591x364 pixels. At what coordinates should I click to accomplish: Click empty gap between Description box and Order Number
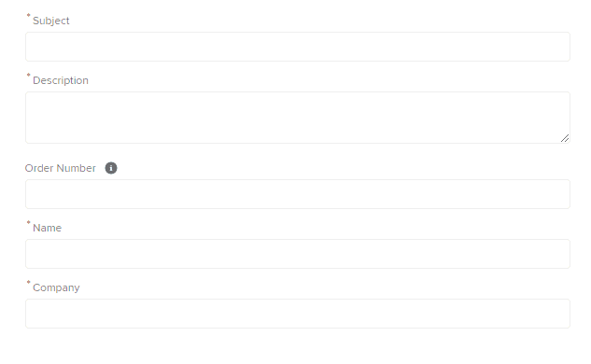(298, 153)
